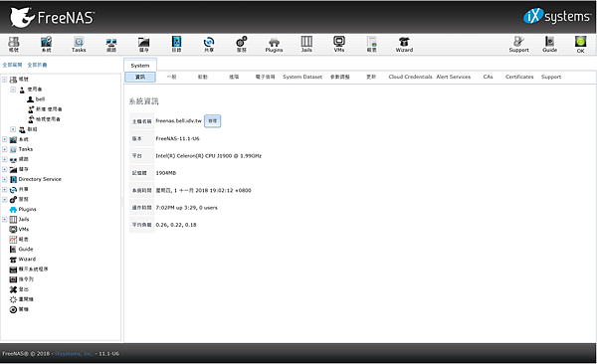This screenshot has width=597, height=364.
Task: Expand the Storage (儲存) node in sidebar tree
Action: point(5,169)
